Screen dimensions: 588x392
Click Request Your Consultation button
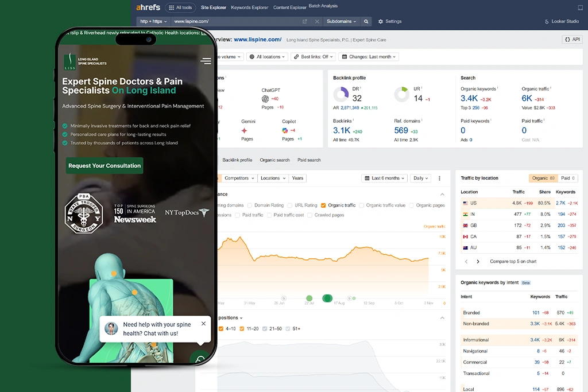pos(105,166)
